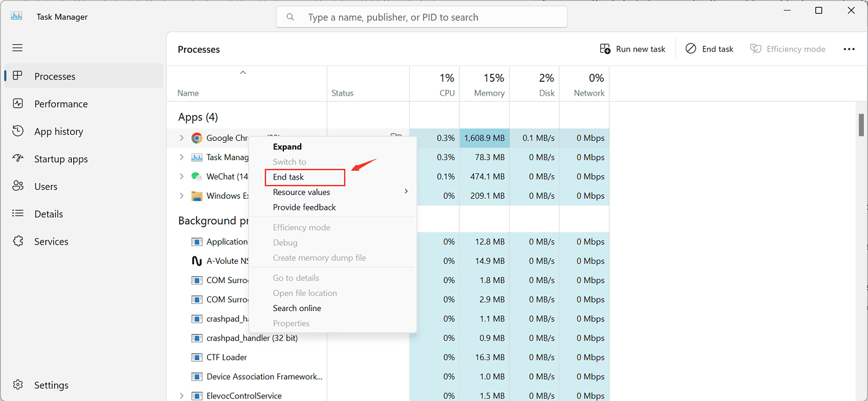Switch to the Users page
The height and width of the screenshot is (401, 868).
84,186
